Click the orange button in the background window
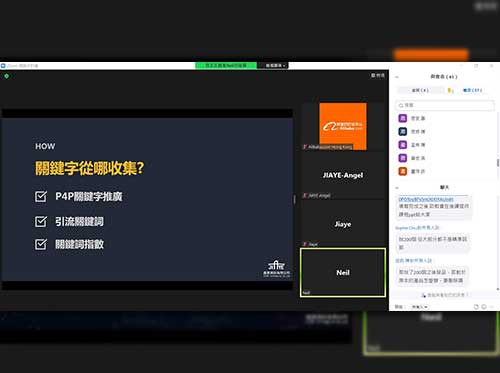Viewport: 500px width, 373px height. [x=431, y=55]
